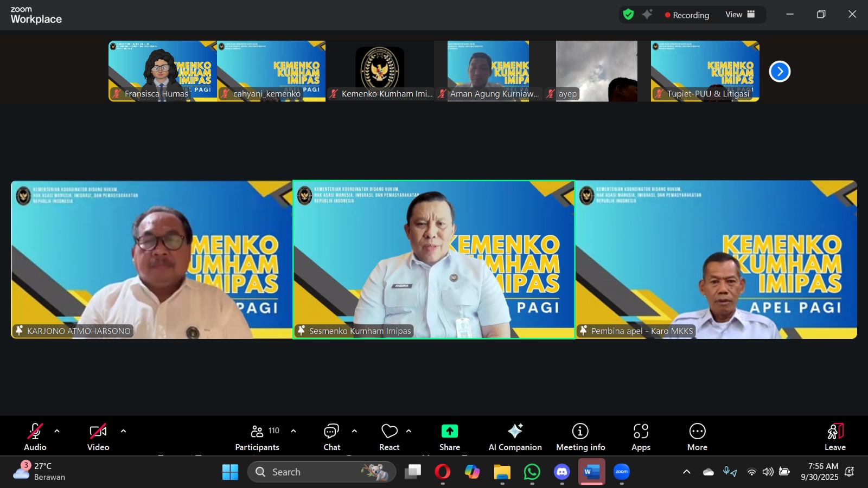The image size is (868, 488).
Task: Unmute the microphone with Audio button
Action: [35, 437]
